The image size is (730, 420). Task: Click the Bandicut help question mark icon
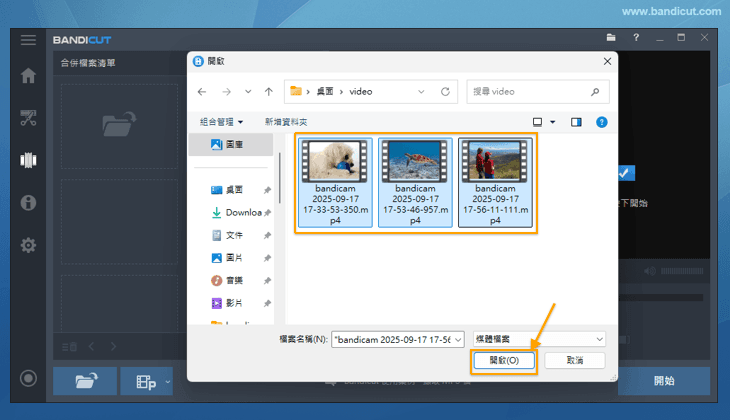click(636, 38)
